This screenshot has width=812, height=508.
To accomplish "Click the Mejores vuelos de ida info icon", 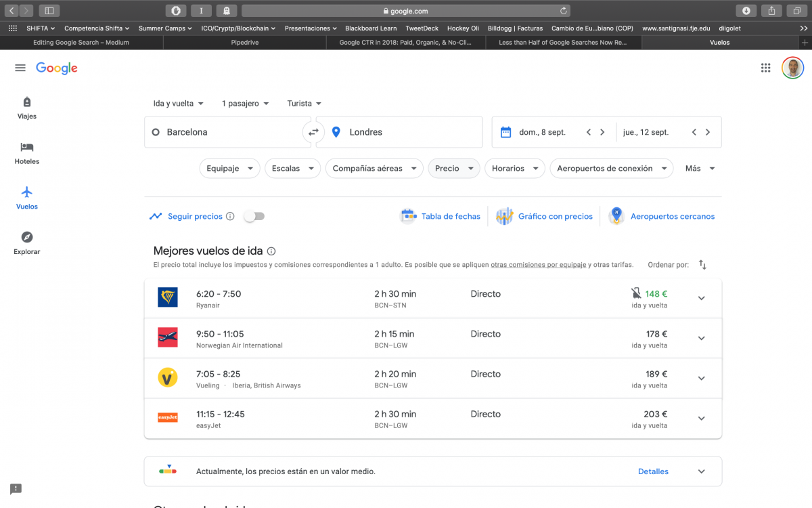I will [271, 251].
